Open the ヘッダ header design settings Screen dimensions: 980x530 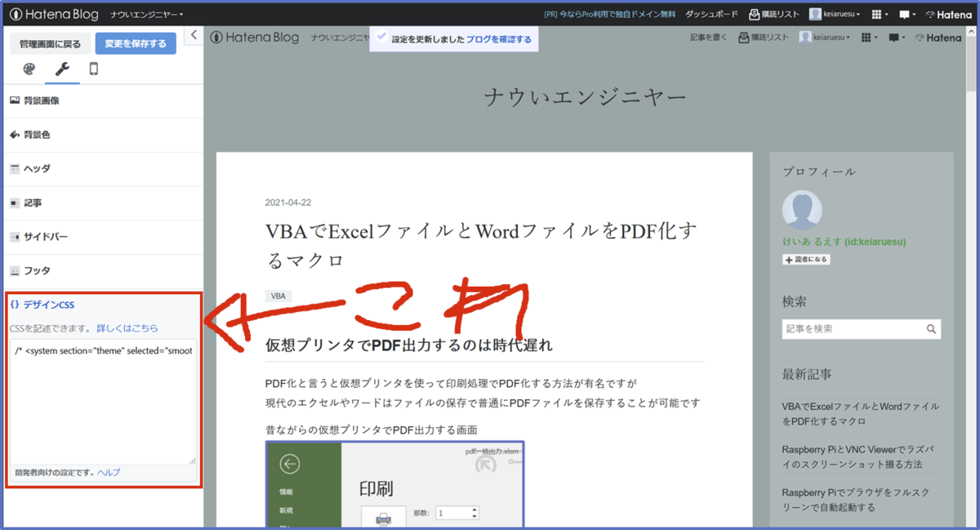[37, 168]
